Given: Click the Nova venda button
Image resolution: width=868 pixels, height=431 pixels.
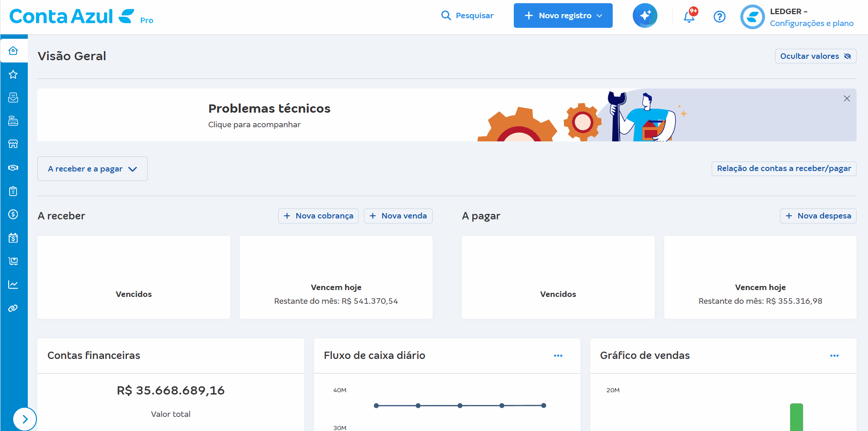Looking at the screenshot, I should [x=398, y=216].
